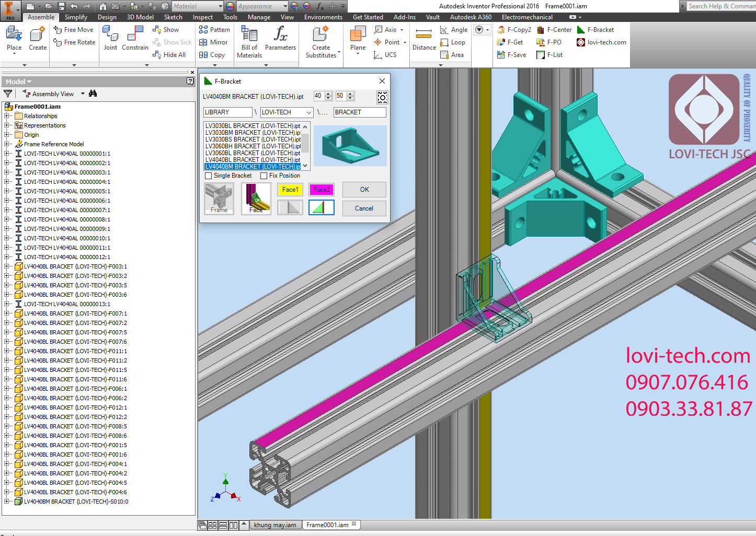Launch the F-Bracket tool in ribbon

pos(595,30)
